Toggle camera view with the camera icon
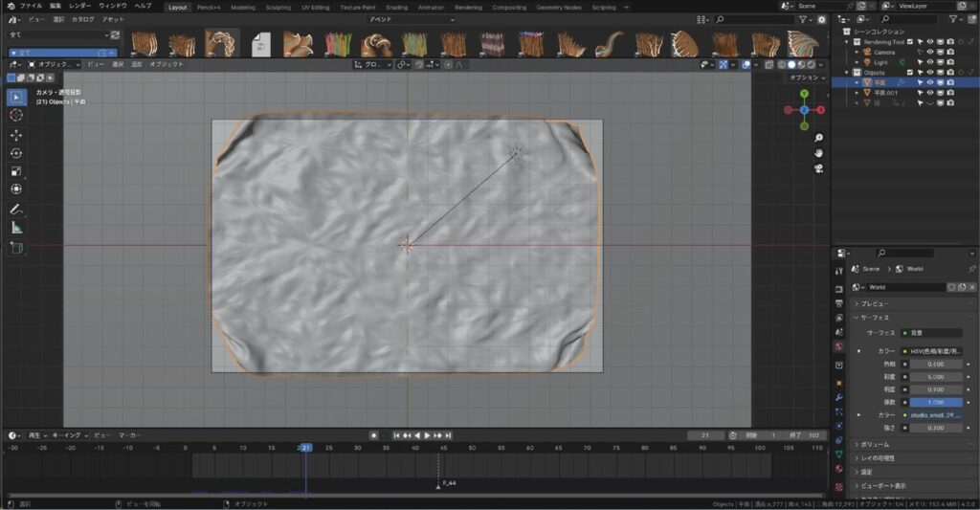Viewport: 980px width, 510px height. [x=819, y=168]
